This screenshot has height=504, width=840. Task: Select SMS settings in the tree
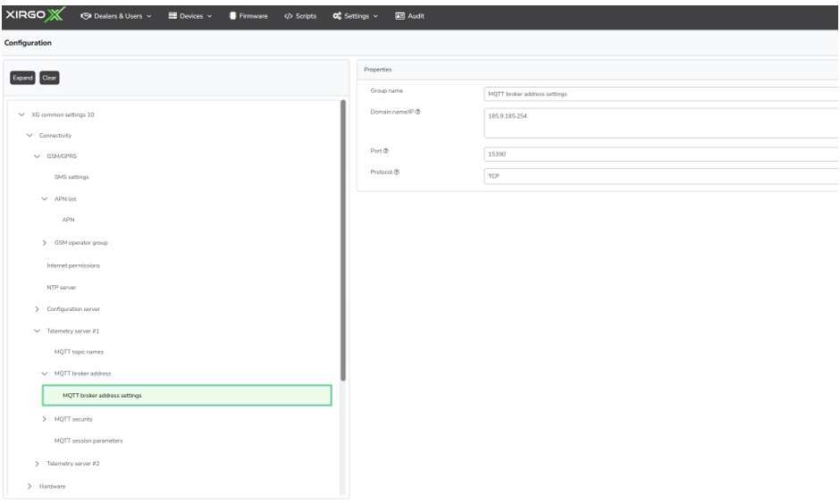71,177
